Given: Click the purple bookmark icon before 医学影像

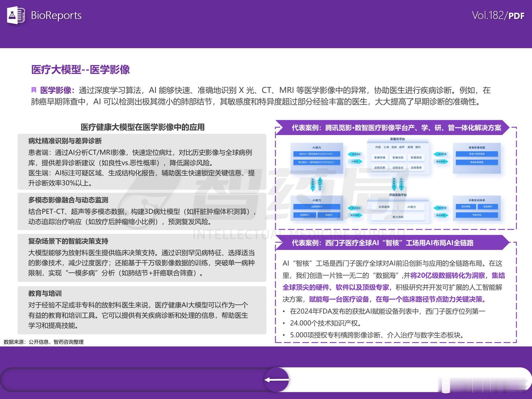Looking at the screenshot, I should tap(34, 90).
